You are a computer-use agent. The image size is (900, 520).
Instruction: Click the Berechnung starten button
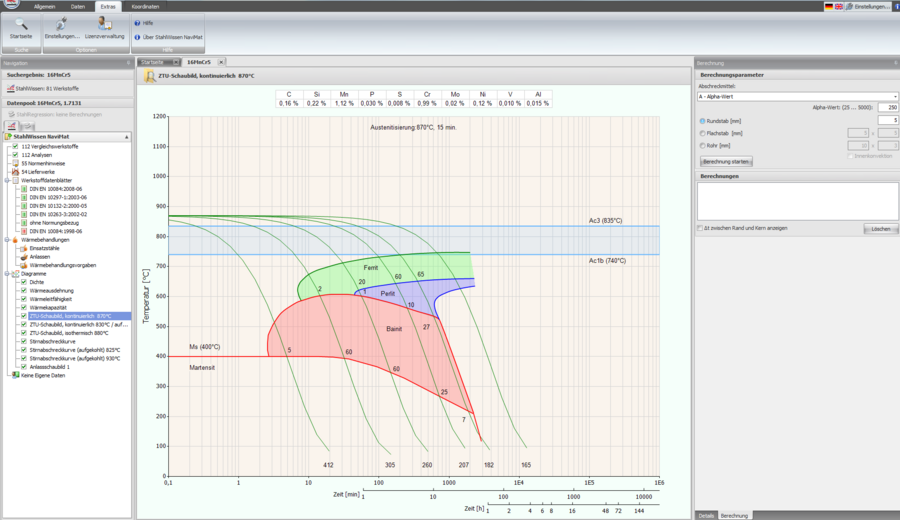pyautogui.click(x=725, y=160)
